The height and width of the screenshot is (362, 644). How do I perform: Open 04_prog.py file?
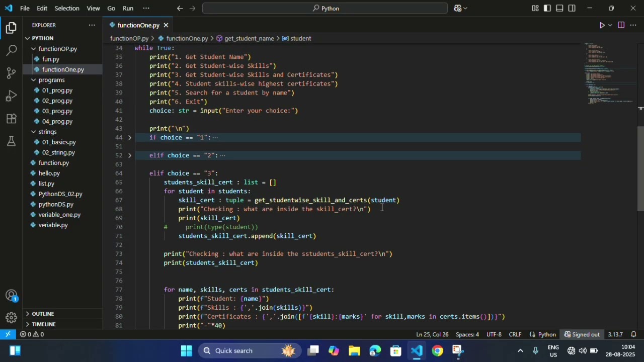(x=57, y=122)
